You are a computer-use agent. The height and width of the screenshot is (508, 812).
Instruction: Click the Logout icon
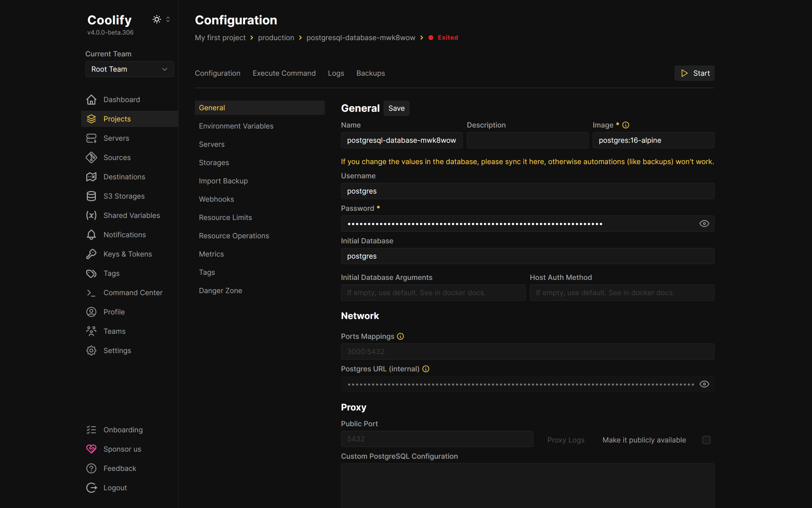tap(91, 488)
